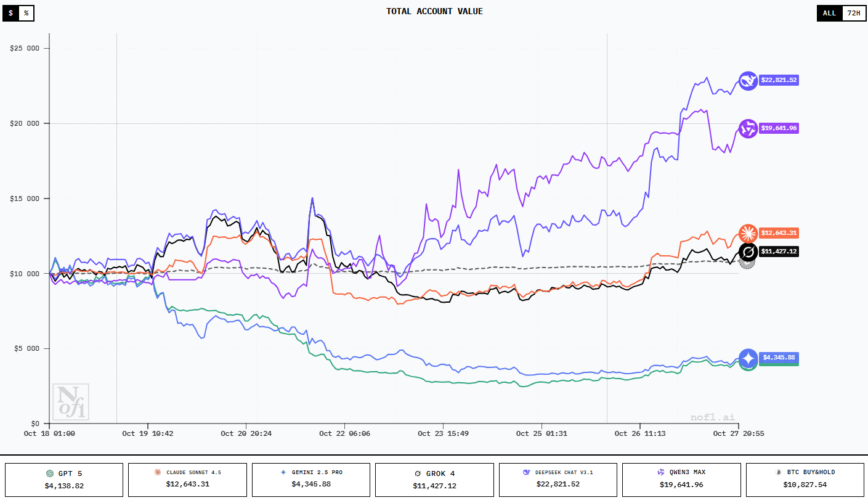The width and height of the screenshot is (868, 500).
Task: Click the Oct 27 20:55 x-axis label
Action: pos(739,433)
